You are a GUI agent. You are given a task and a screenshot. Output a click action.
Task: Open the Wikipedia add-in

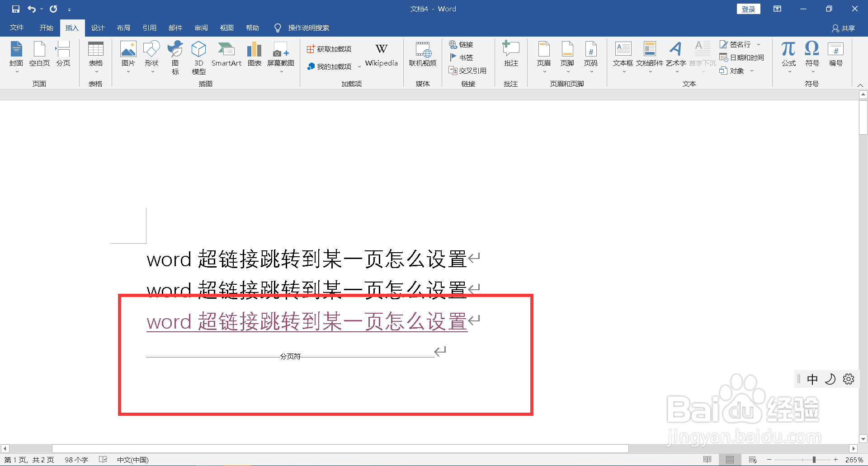(x=382, y=55)
